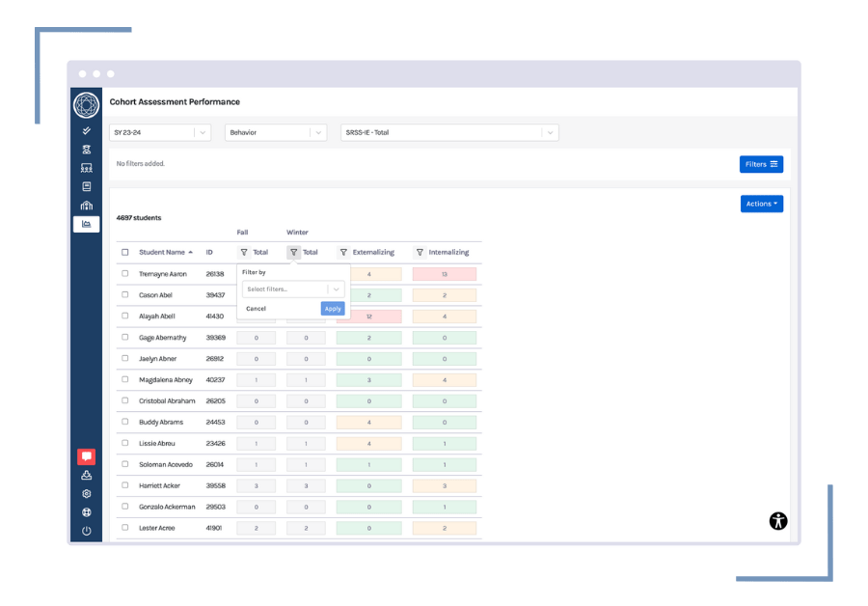The width and height of the screenshot is (868, 606).
Task: Open the accessibility widget icon
Action: tap(778, 521)
